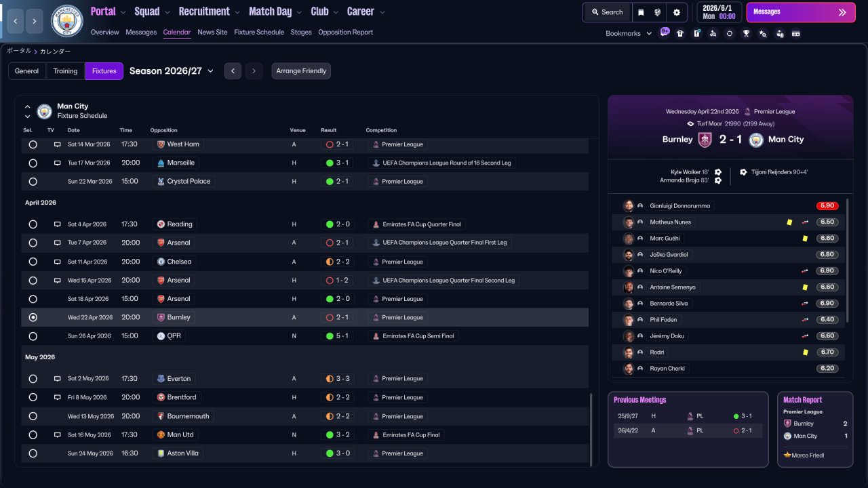
Task: Click the TV icon on the Marseille row
Action: (57, 163)
